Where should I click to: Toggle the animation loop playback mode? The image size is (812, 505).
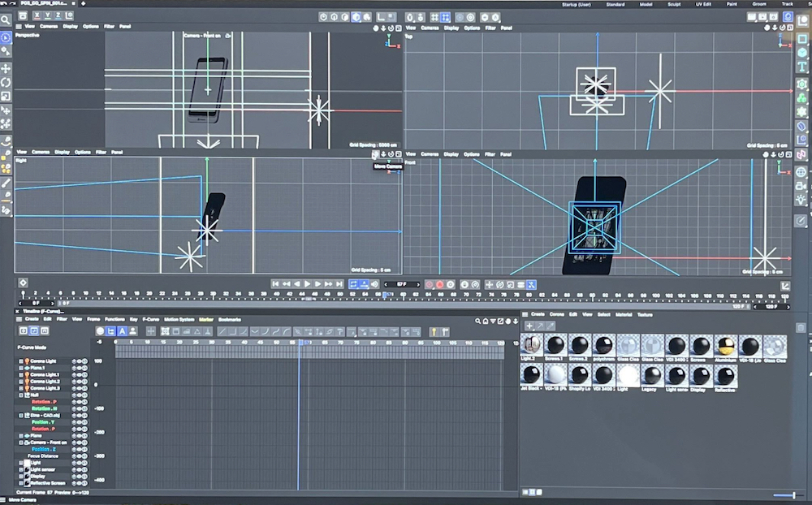click(x=354, y=284)
